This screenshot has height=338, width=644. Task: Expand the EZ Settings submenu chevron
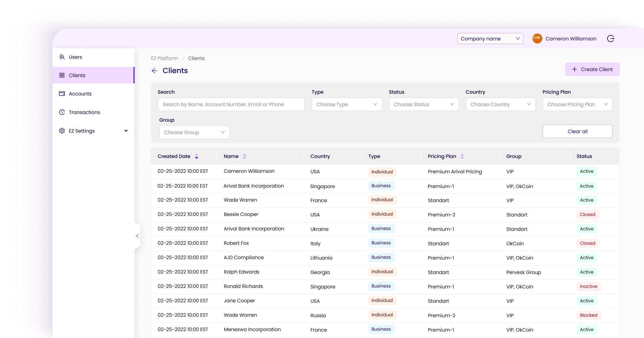tap(126, 131)
